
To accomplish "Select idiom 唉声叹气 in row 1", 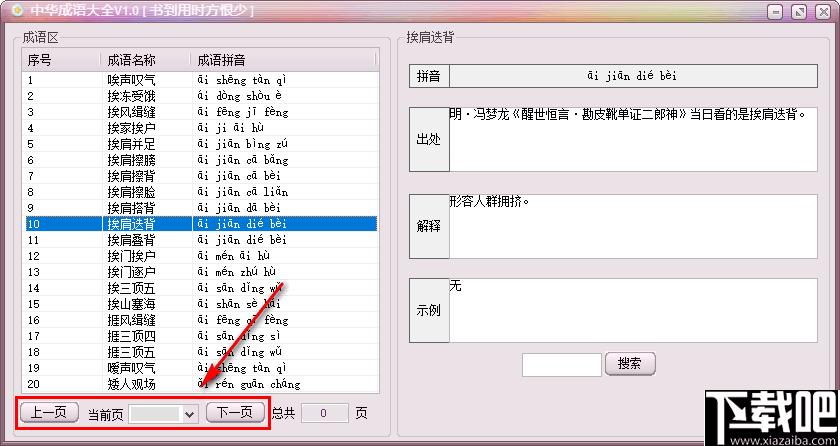I will click(131, 80).
